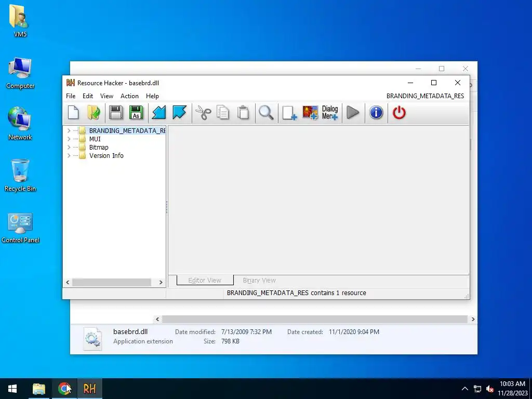The width and height of the screenshot is (532, 399).
Task: Open the Help menu
Action: click(x=152, y=96)
